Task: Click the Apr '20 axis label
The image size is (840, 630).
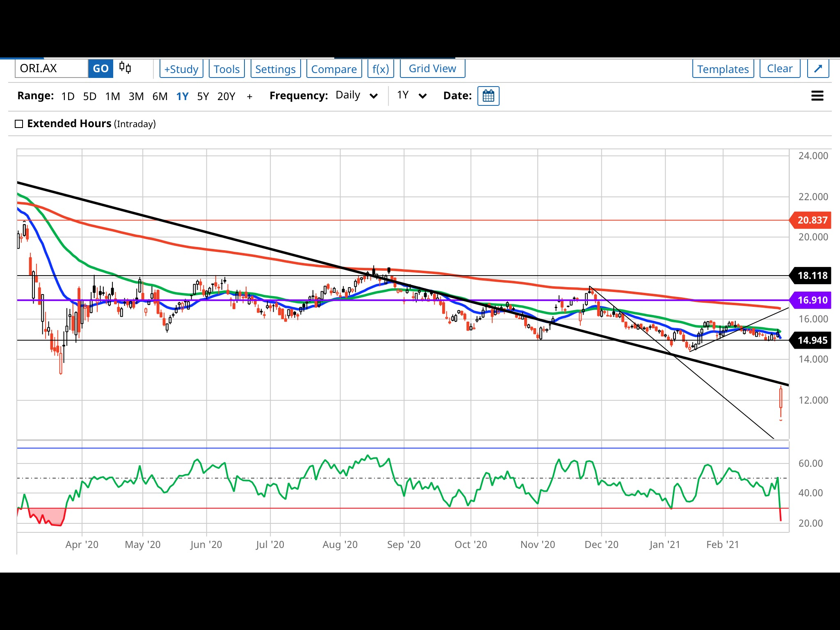Action: click(82, 545)
